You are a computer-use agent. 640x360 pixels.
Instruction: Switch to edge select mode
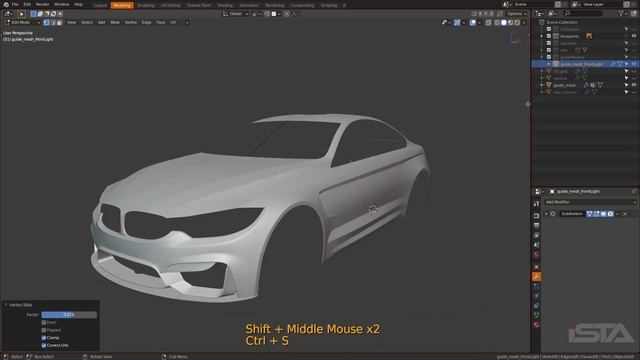point(53,22)
